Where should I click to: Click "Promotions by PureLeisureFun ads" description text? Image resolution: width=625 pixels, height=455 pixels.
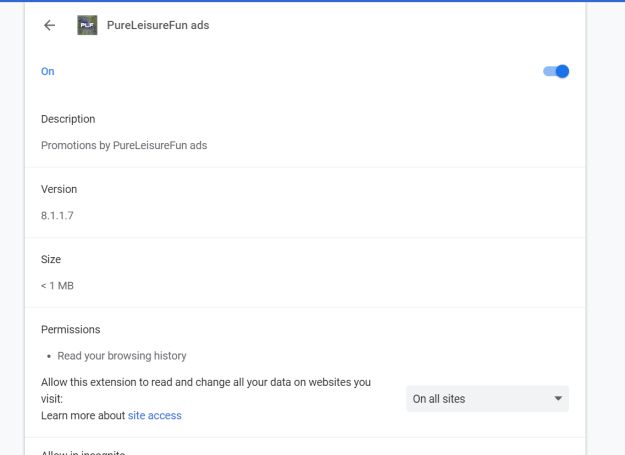pyautogui.click(x=124, y=145)
